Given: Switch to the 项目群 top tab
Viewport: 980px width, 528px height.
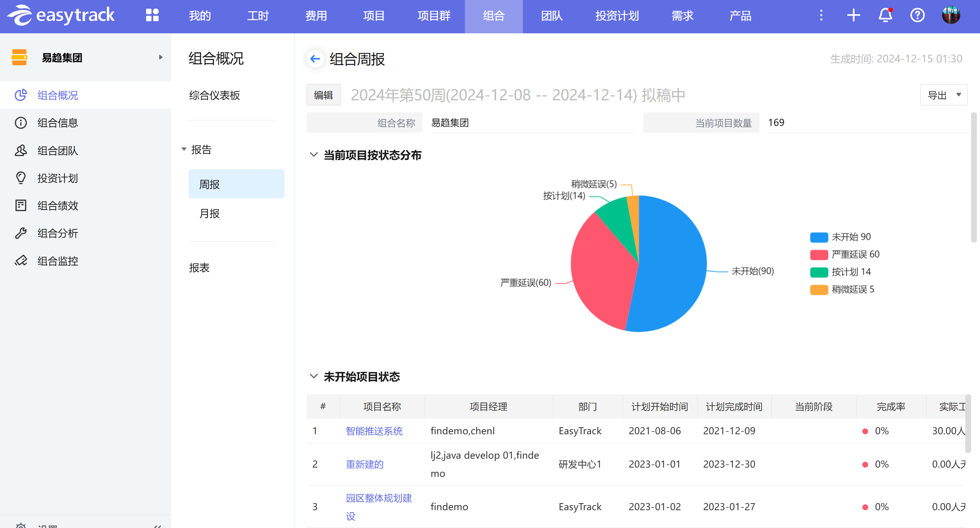Looking at the screenshot, I should pos(434,15).
